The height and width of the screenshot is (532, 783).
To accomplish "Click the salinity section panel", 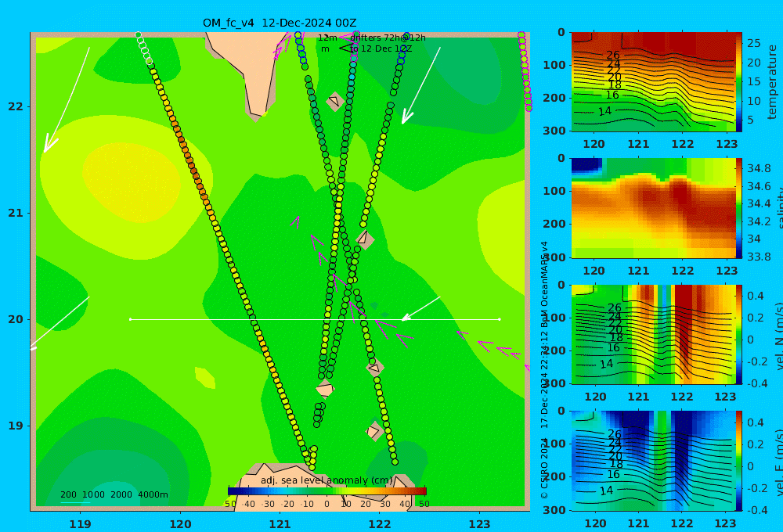I will tap(653, 208).
